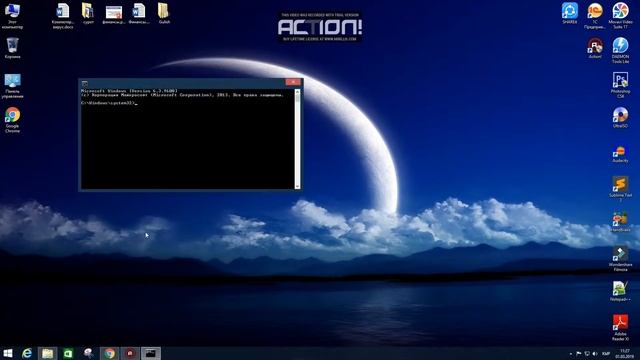Close the command prompt window
Screen dimensions: 640x360
pyautogui.click(x=293, y=82)
